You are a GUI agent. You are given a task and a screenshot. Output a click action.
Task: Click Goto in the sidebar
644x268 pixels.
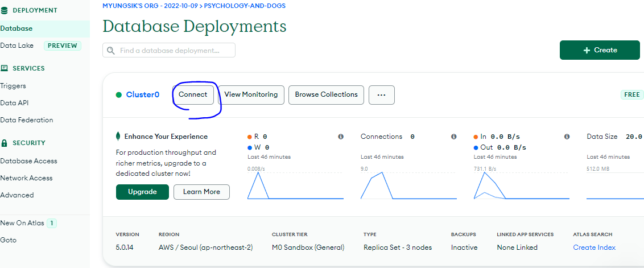(x=8, y=240)
